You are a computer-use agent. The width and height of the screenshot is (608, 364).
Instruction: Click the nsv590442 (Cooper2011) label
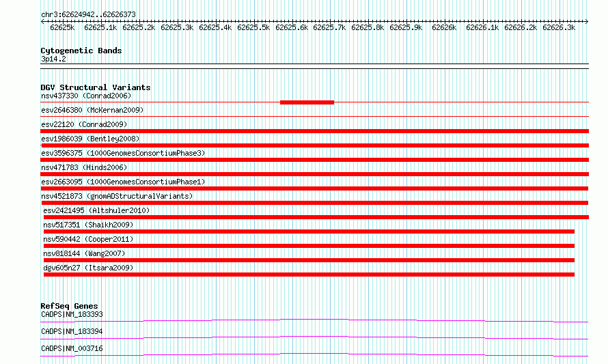pyautogui.click(x=88, y=239)
